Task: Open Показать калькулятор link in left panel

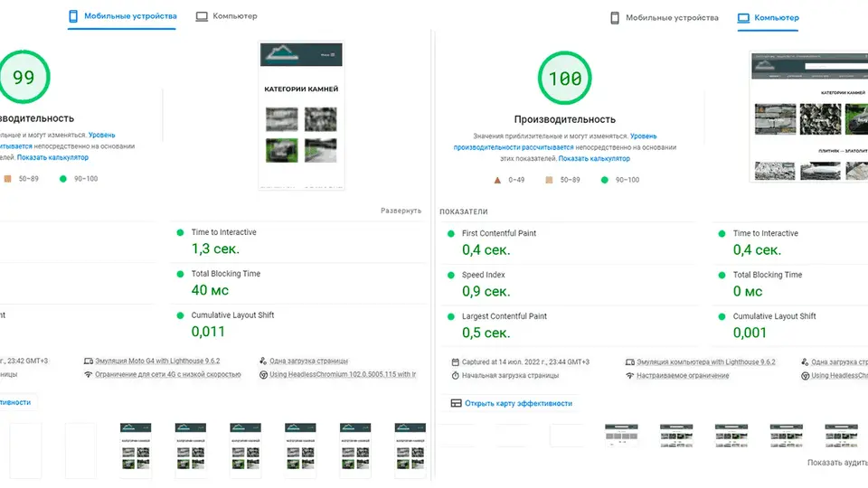Action: coord(52,157)
